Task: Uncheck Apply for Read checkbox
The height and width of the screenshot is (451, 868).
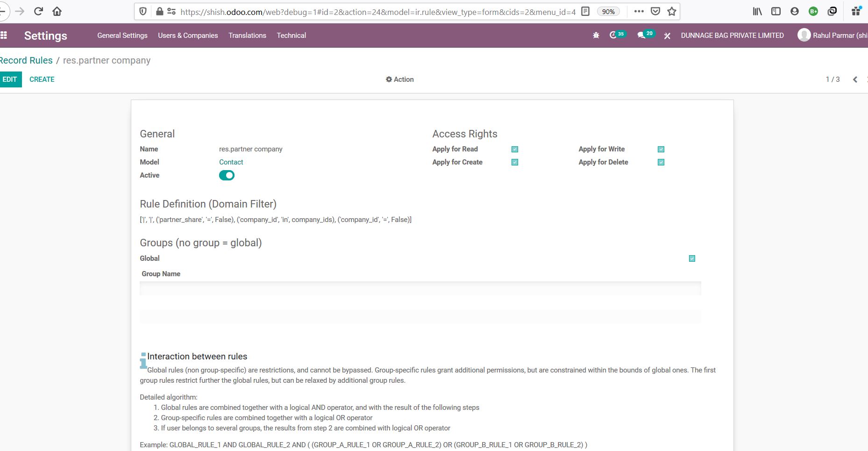Action: (515, 150)
